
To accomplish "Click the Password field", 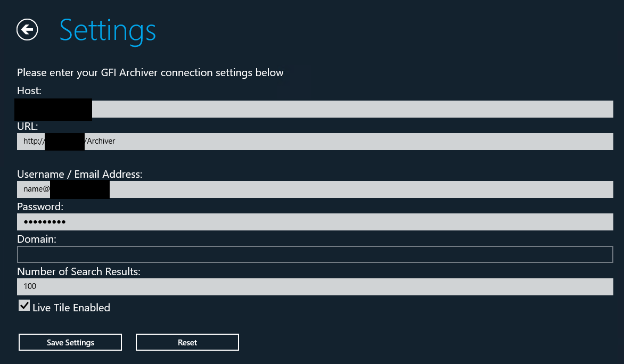I will tap(315, 222).
